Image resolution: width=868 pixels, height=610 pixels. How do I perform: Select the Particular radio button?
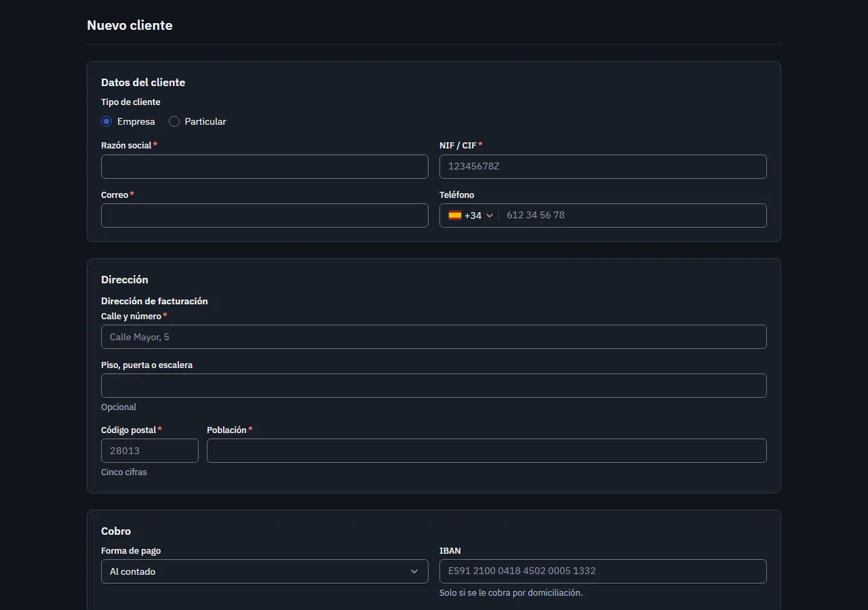click(174, 121)
